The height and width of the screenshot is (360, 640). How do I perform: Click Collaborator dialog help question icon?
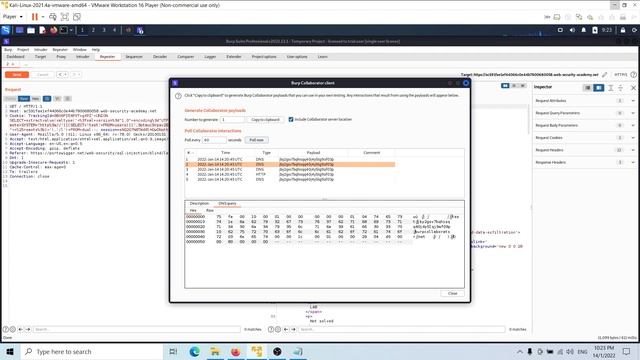pyautogui.click(x=178, y=96)
